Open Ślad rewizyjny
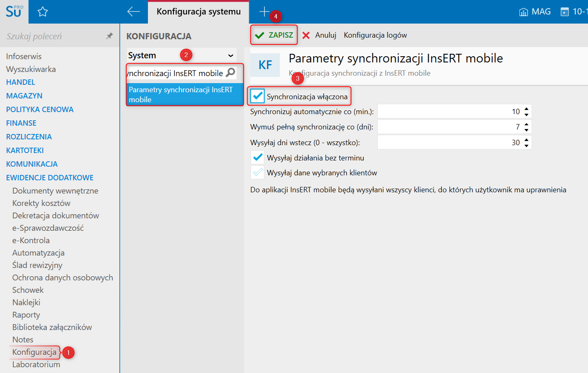 click(x=37, y=265)
